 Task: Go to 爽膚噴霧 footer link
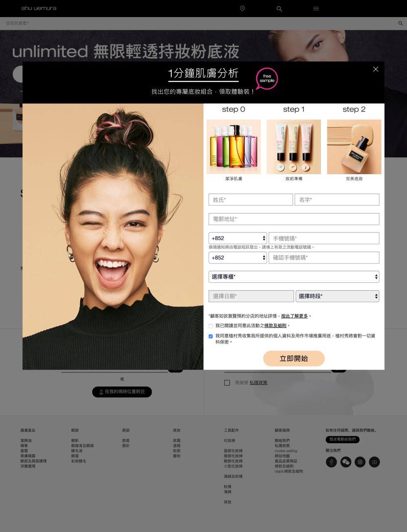[x=28, y=456]
